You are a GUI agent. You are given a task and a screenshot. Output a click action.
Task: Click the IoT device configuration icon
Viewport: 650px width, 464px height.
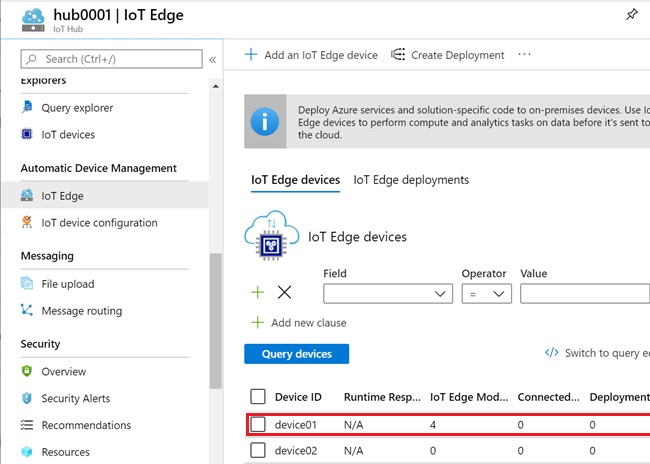pyautogui.click(x=27, y=222)
